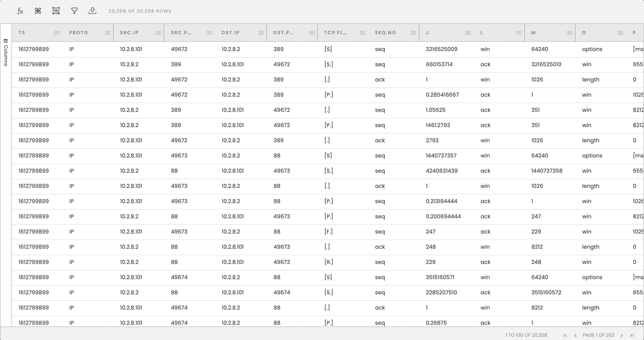Select cell with value 0.200694444
Viewport: 644px width, 340px height.
(x=443, y=216)
